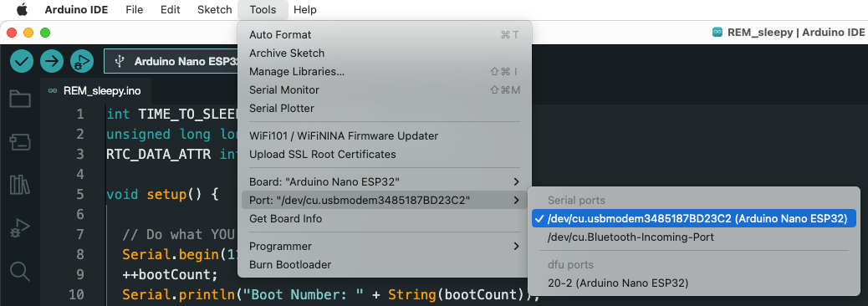Image resolution: width=868 pixels, height=306 pixels.
Task: Choose Manage Libraries...
Action: (x=384, y=71)
